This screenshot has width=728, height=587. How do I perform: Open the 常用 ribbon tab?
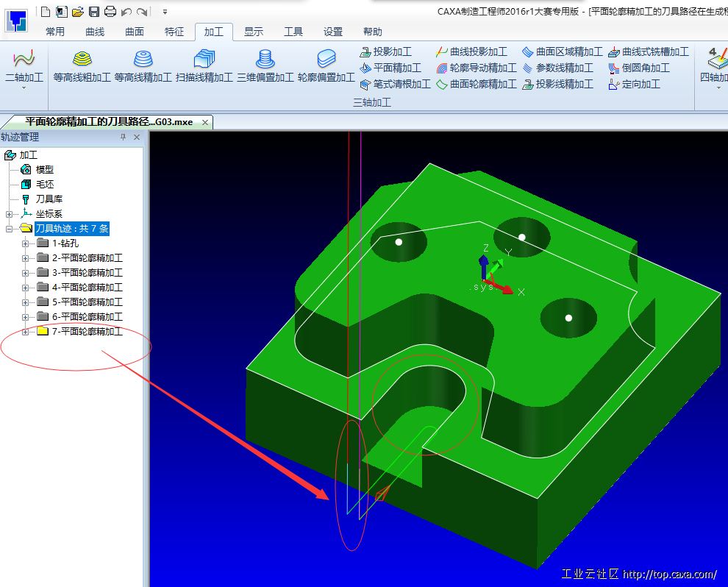[x=55, y=32]
